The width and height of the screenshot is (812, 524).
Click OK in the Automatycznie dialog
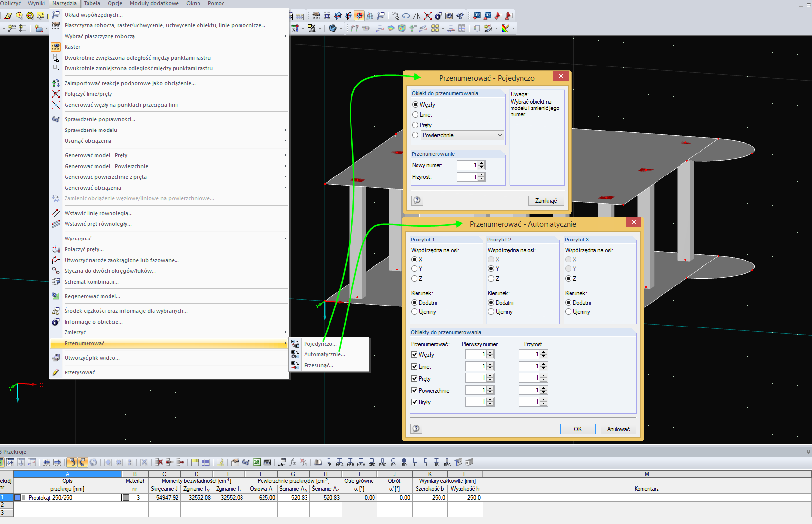pyautogui.click(x=577, y=429)
